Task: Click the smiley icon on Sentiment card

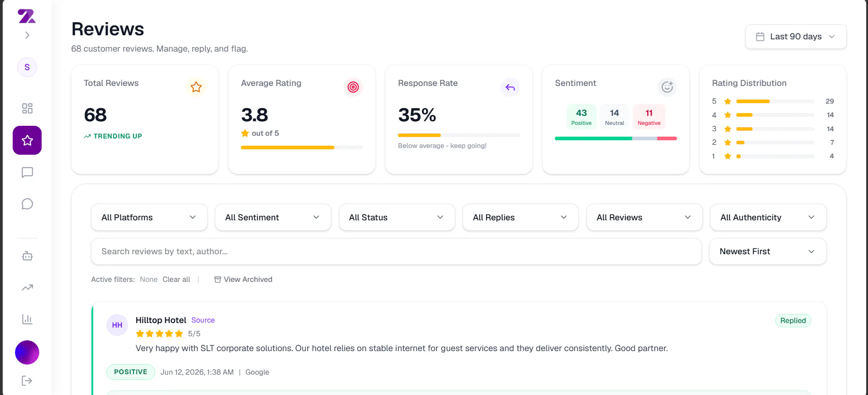Action: pos(667,87)
